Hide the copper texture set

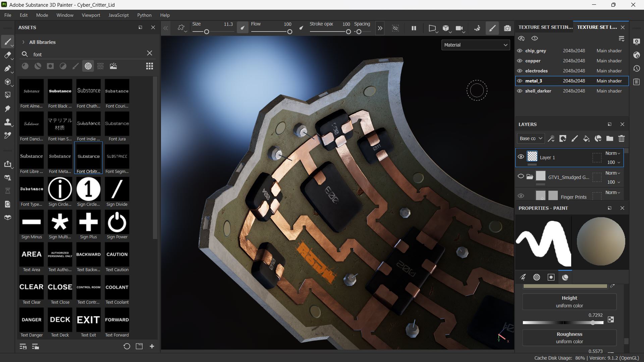tap(520, 61)
